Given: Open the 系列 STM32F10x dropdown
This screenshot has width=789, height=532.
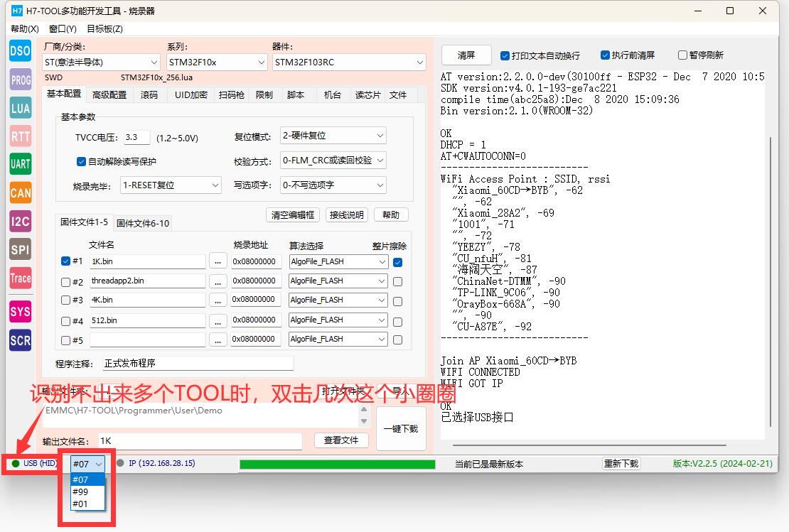Looking at the screenshot, I should (216, 63).
